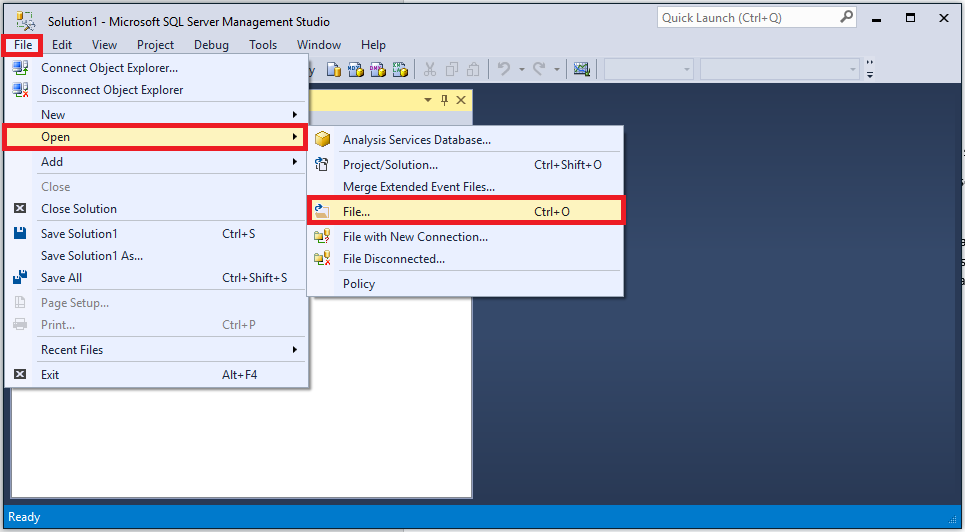Click the File with New Connection icon
Viewport: 965px width, 532px height.
pyautogui.click(x=322, y=236)
